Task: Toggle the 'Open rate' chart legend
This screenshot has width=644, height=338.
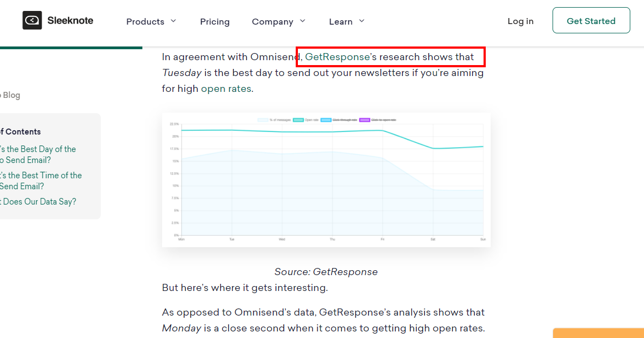Action: click(307, 120)
